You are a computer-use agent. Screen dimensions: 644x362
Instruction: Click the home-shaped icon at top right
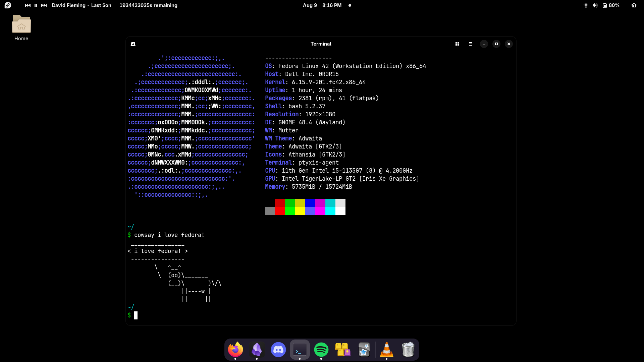[x=634, y=5]
